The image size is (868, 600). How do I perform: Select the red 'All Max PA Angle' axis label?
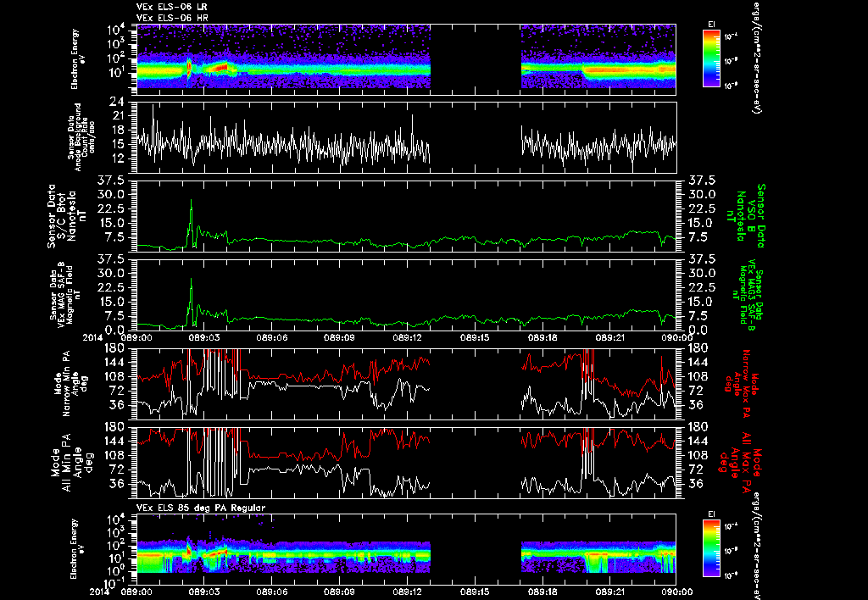[740, 461]
